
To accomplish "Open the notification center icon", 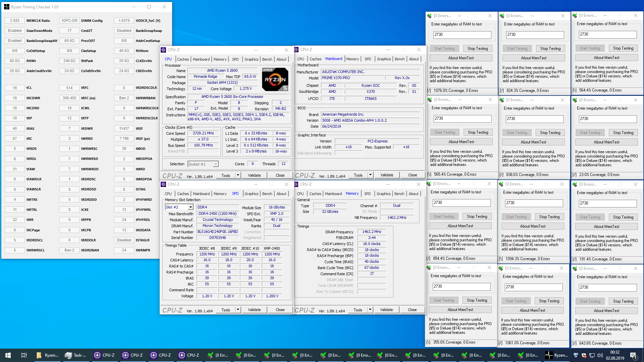I will point(633,355).
